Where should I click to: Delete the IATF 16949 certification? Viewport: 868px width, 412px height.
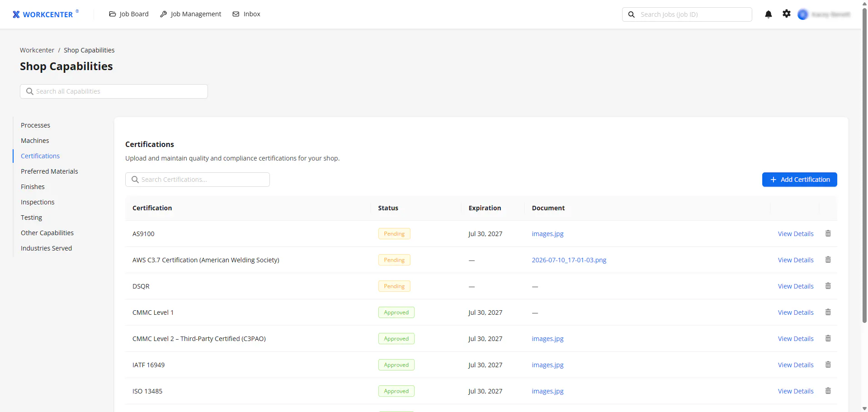coord(828,365)
